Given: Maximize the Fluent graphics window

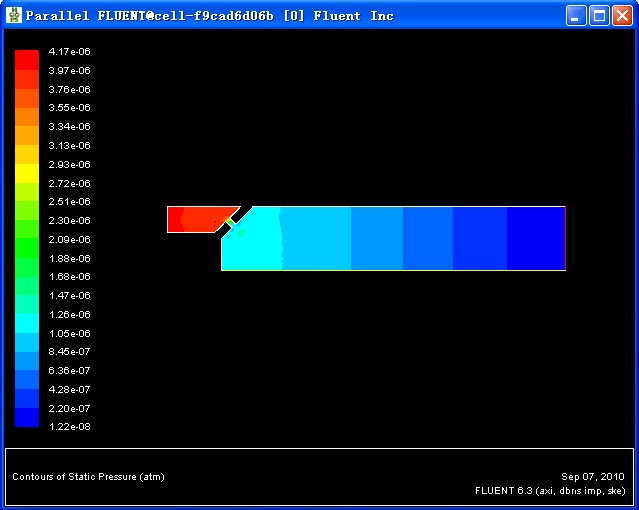Looking at the screenshot, I should point(599,15).
